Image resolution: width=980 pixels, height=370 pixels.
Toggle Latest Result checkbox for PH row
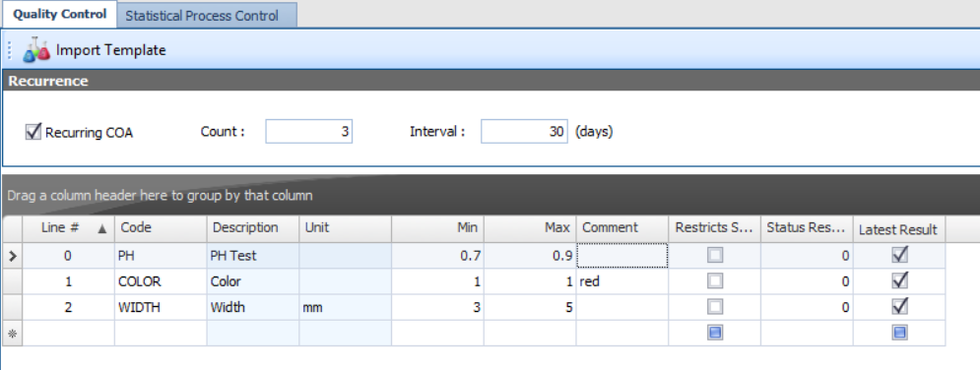(899, 255)
